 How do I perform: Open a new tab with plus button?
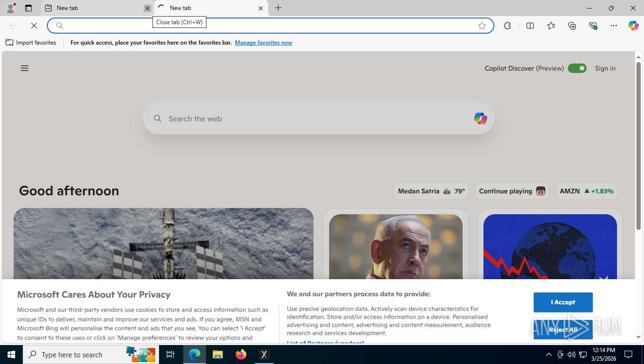(x=278, y=8)
